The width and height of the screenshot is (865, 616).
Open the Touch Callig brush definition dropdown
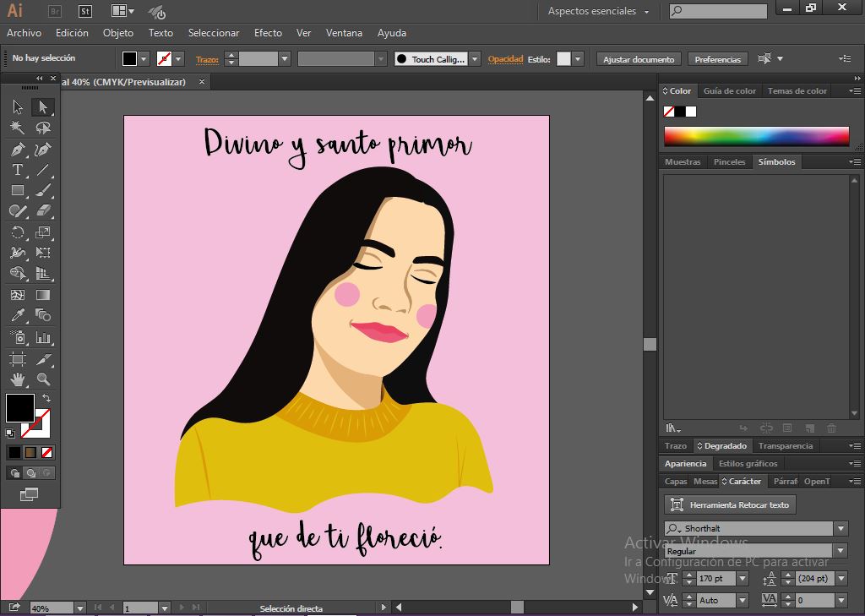pos(475,58)
